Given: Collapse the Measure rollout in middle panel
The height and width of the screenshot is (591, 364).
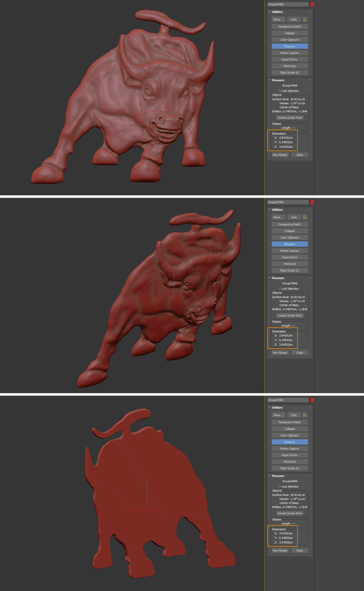Looking at the screenshot, I should click(269, 278).
